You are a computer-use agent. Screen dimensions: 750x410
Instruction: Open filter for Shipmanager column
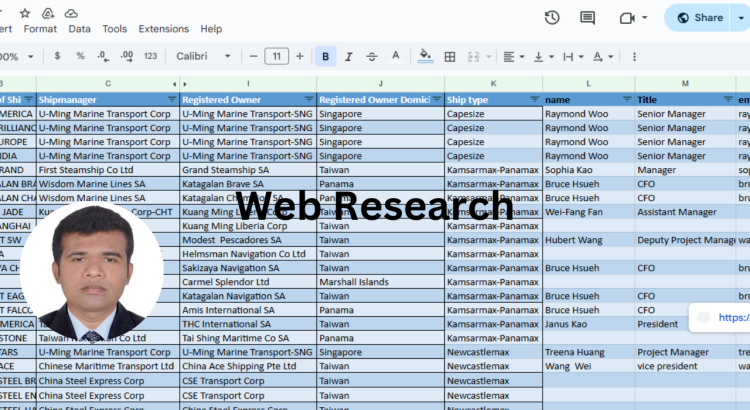click(172, 99)
